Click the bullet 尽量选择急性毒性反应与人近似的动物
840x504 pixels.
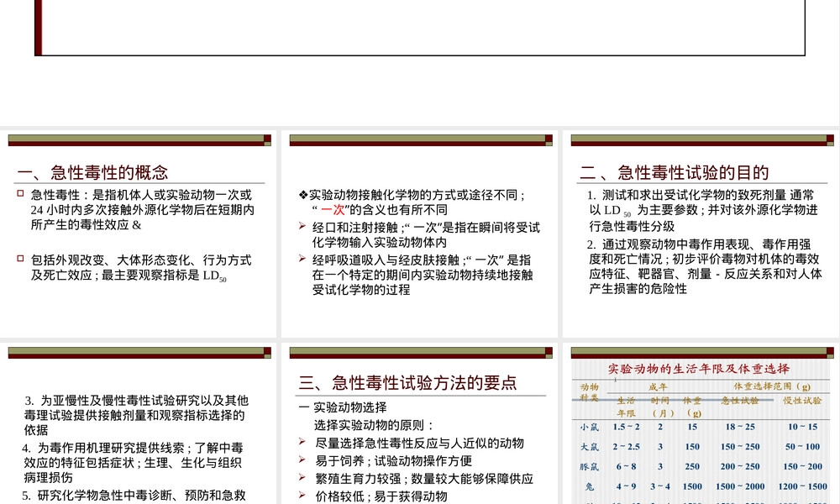click(x=419, y=443)
